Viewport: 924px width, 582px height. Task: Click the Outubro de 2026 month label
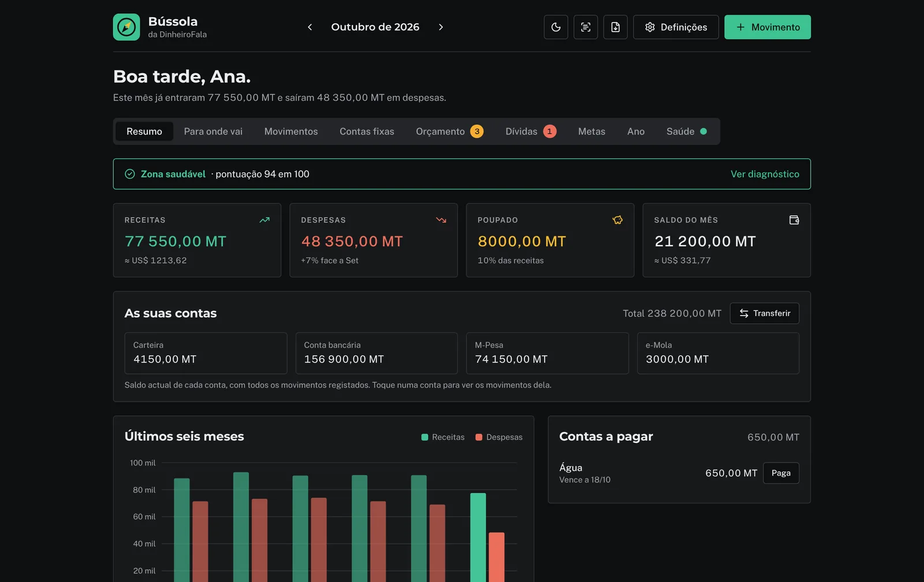coord(375,27)
